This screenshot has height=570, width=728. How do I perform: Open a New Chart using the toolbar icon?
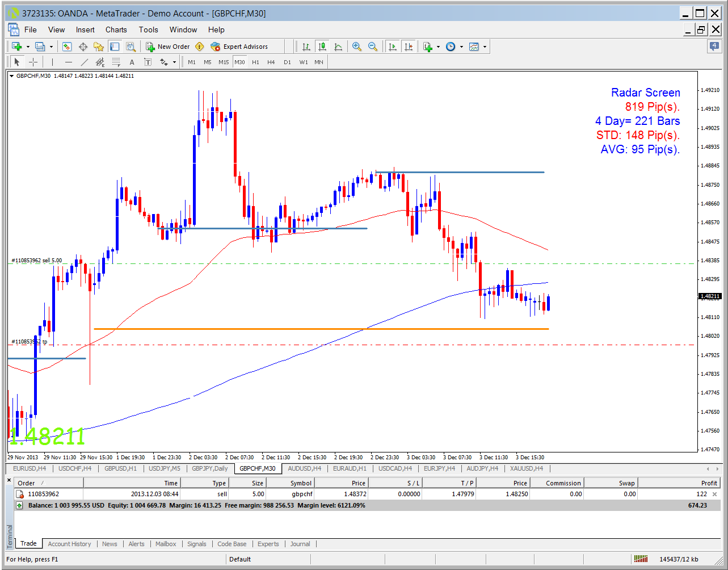tap(16, 47)
